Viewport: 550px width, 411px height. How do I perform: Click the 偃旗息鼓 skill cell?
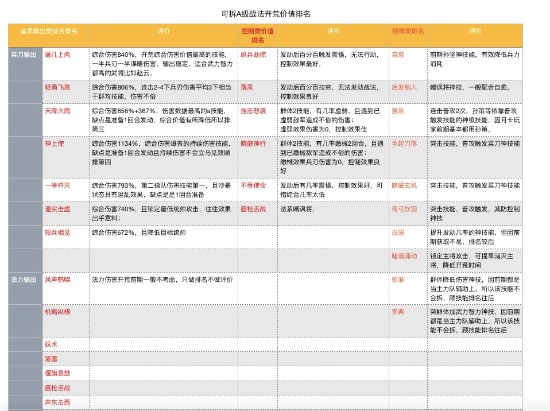click(x=66, y=373)
